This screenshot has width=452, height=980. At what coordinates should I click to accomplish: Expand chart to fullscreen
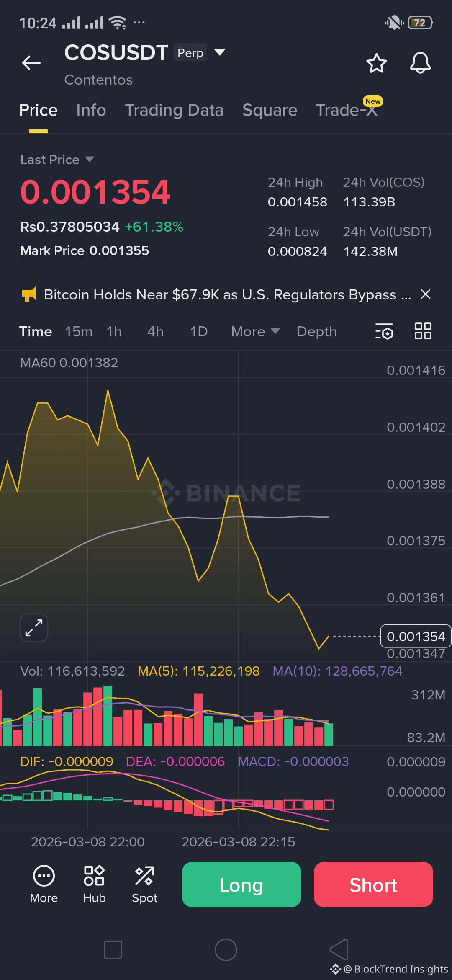point(34,628)
